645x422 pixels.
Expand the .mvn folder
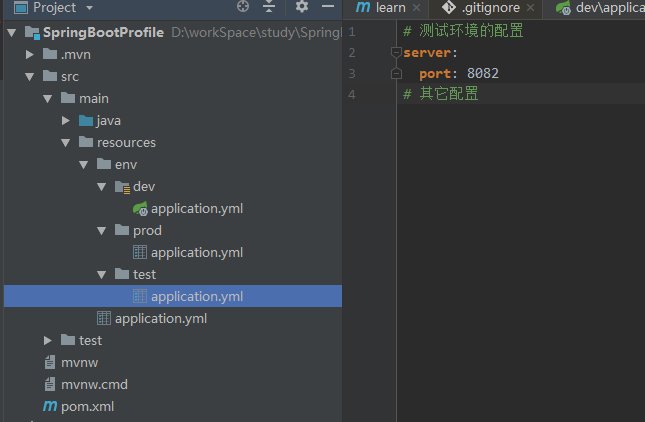pyautogui.click(x=30, y=54)
